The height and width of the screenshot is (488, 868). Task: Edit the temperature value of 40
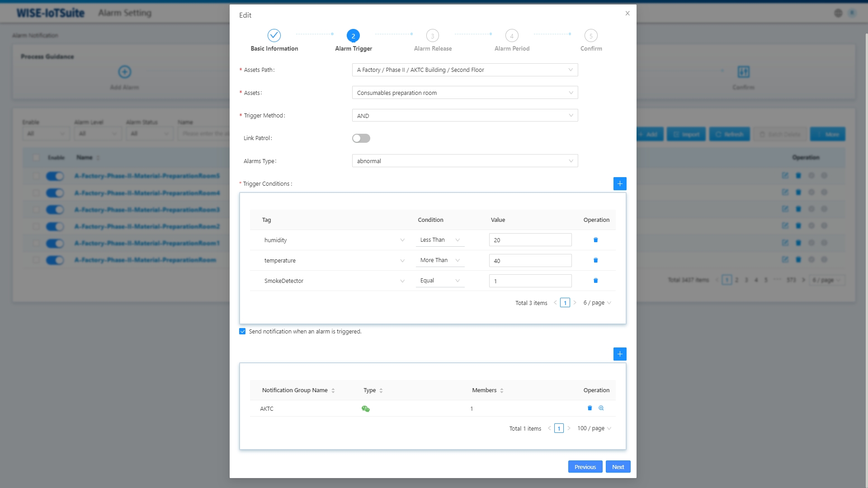pyautogui.click(x=530, y=260)
